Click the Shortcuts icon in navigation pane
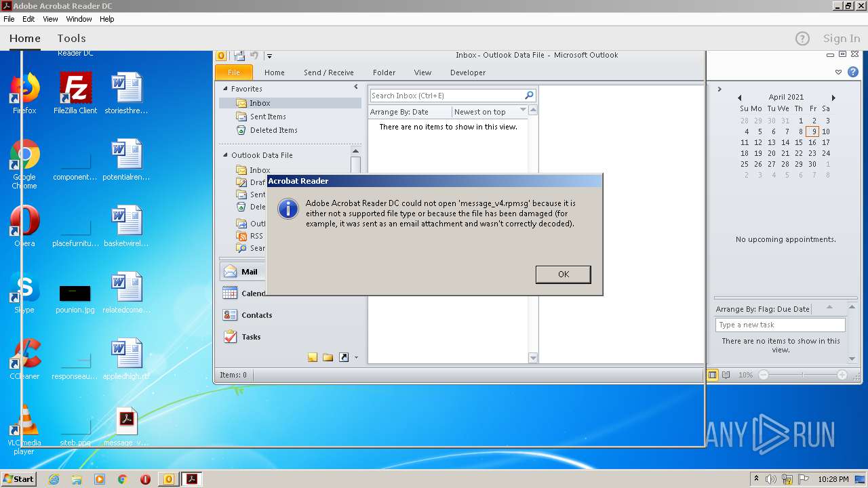 click(x=344, y=358)
